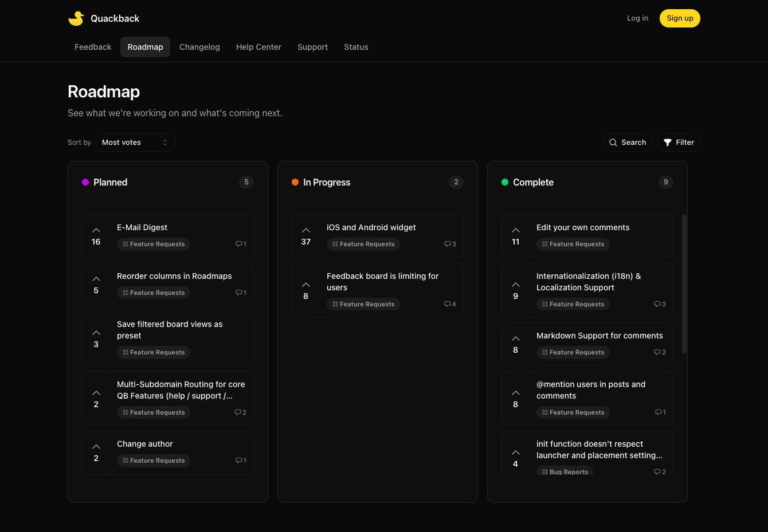Upvote Internationalization (i18n) & Localization Support
768x532 pixels.
[x=516, y=290]
